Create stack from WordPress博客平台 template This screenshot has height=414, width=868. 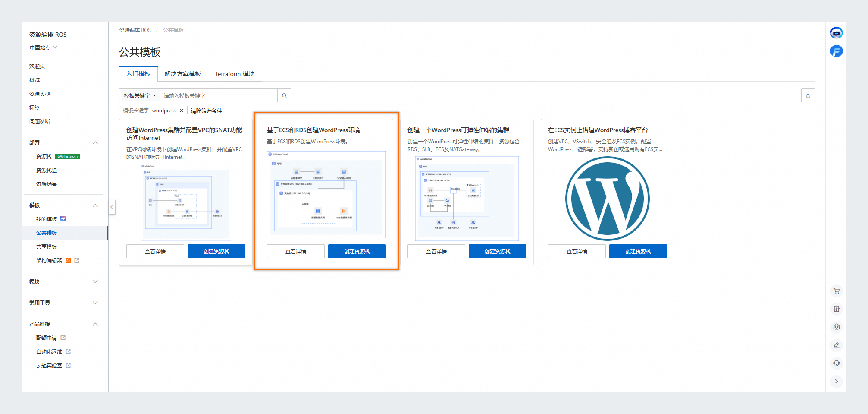638,251
